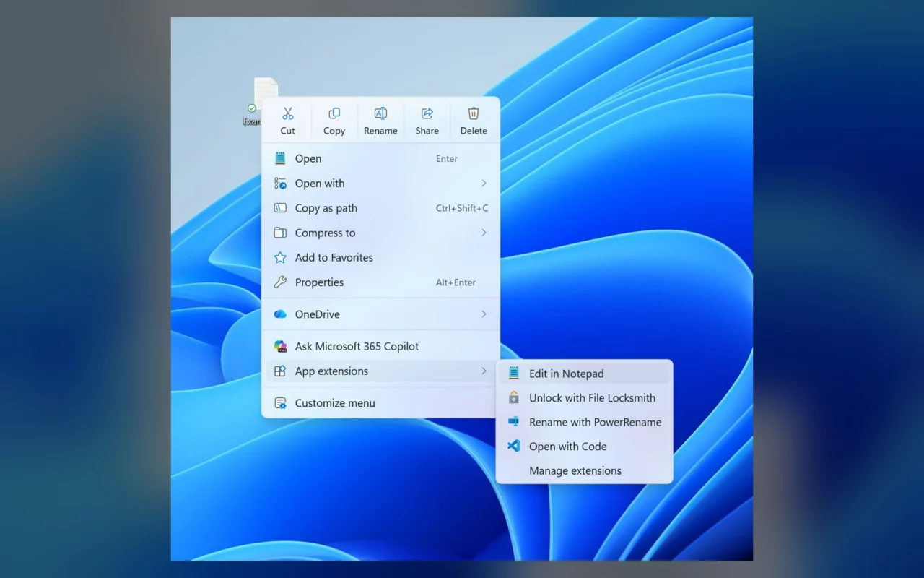Screen dimensions: 924x578
Task: Click the Add to Favorites star icon
Action: (x=280, y=257)
